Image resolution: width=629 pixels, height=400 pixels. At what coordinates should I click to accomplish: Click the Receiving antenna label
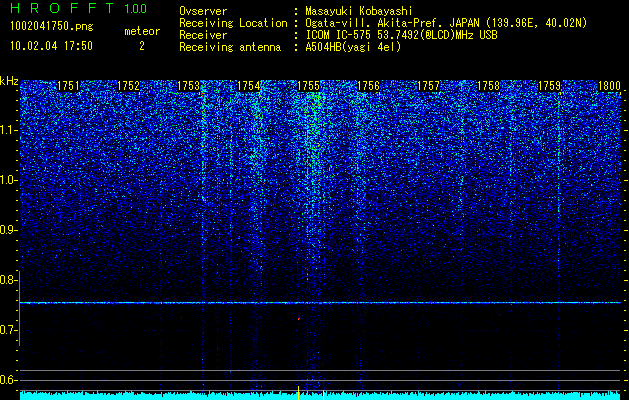click(230, 47)
